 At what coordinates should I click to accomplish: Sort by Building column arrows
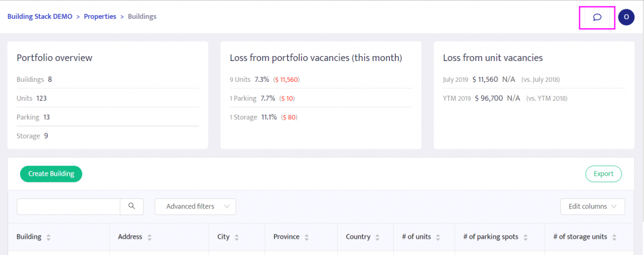click(x=48, y=237)
